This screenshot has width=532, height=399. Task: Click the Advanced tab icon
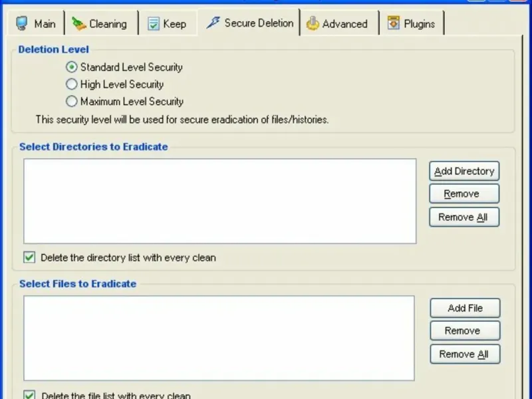point(312,24)
